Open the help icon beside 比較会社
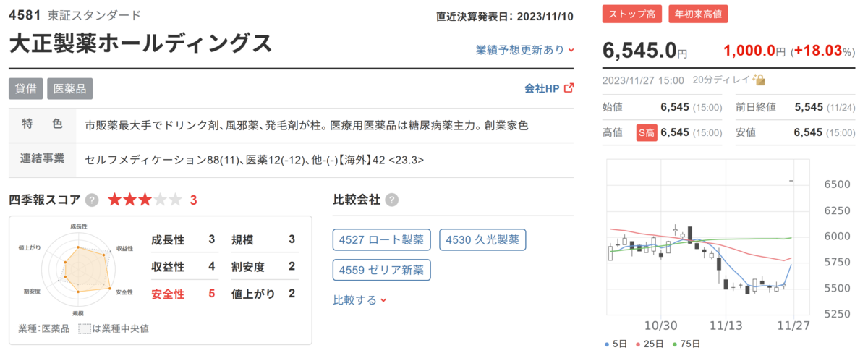 click(391, 200)
